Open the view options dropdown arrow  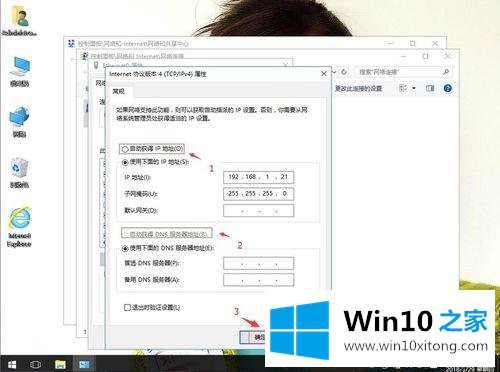(x=414, y=88)
